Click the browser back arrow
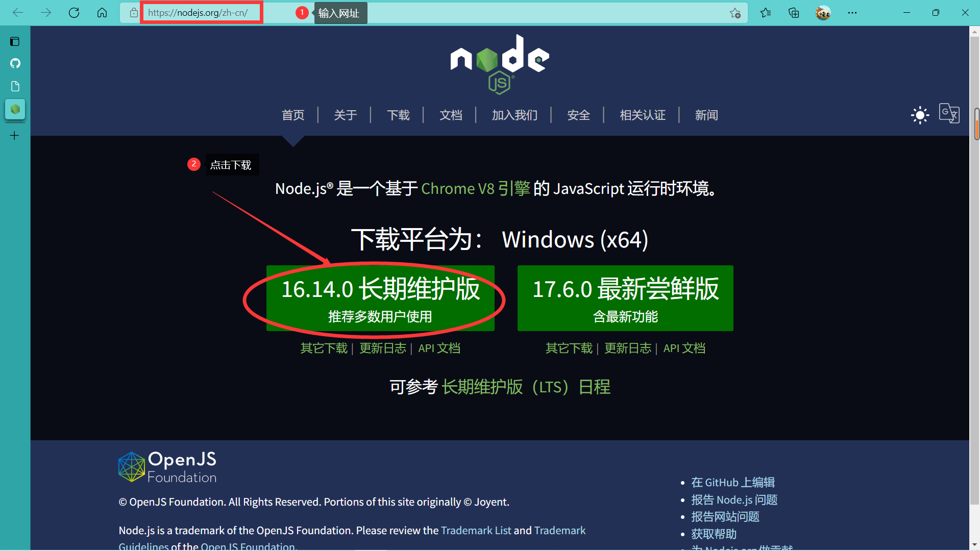 [x=18, y=13]
